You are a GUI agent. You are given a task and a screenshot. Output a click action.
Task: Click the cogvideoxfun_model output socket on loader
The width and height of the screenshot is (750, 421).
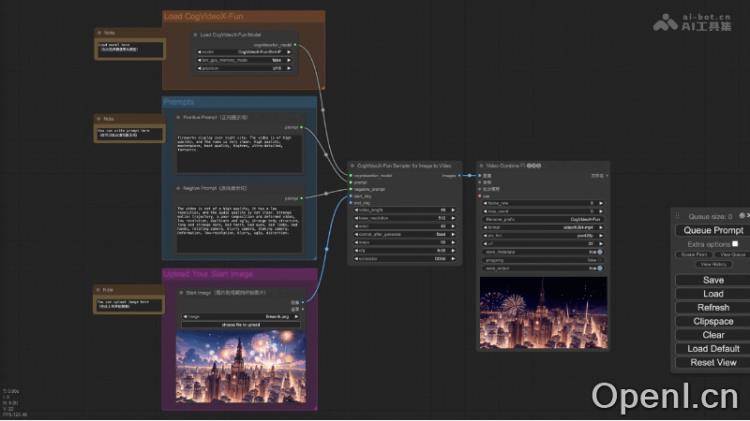(x=296, y=45)
